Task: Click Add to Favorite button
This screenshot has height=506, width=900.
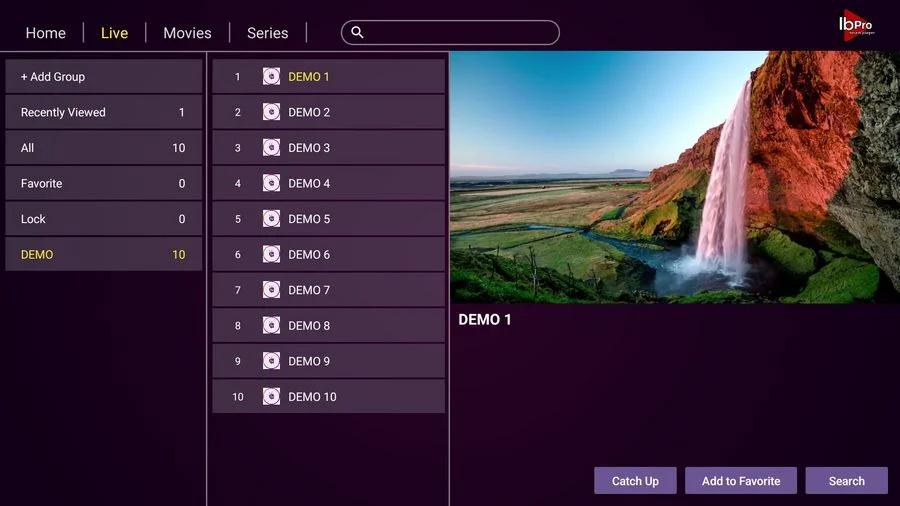Action: tap(741, 481)
